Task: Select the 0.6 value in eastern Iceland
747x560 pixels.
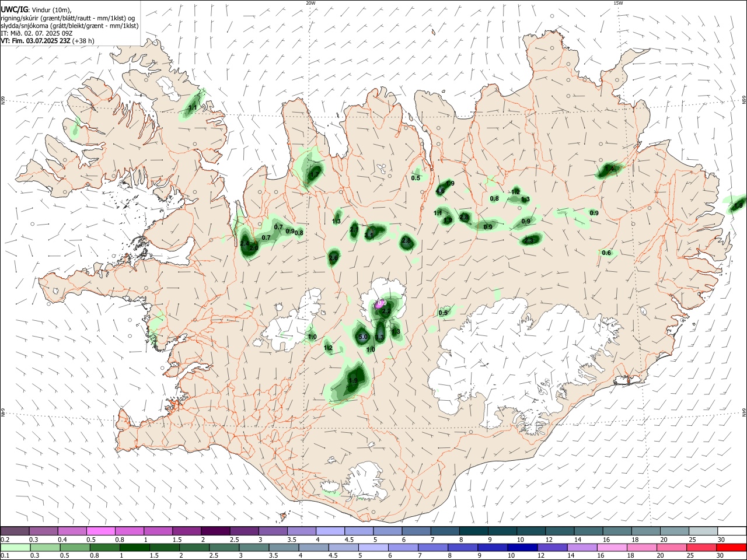Action: click(x=606, y=253)
